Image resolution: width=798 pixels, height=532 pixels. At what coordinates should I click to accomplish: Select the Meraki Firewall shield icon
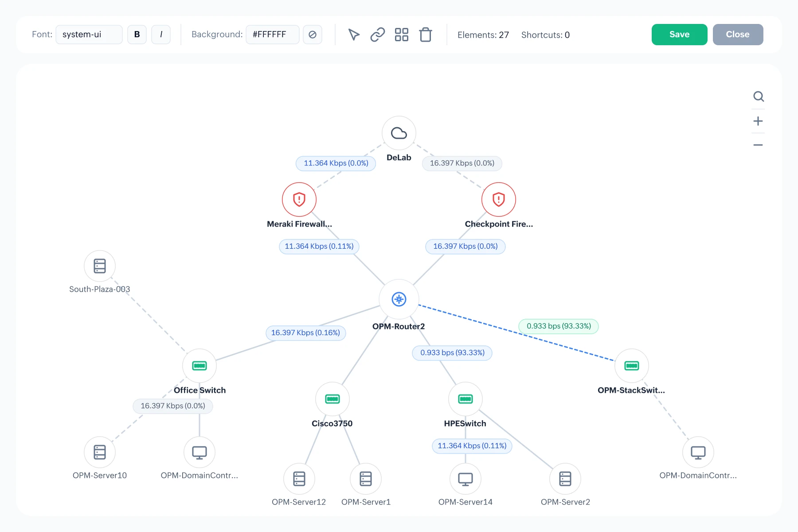click(299, 199)
